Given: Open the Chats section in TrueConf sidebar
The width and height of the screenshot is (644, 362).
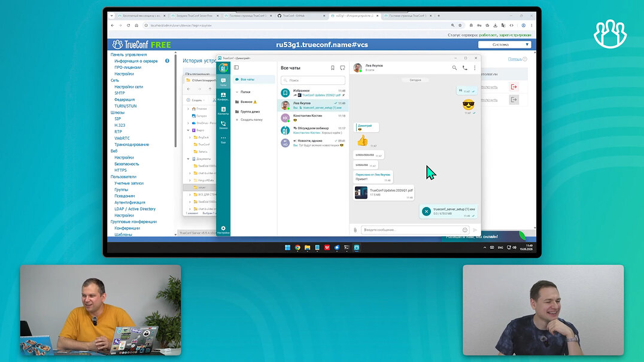Looking at the screenshot, I should (x=223, y=82).
